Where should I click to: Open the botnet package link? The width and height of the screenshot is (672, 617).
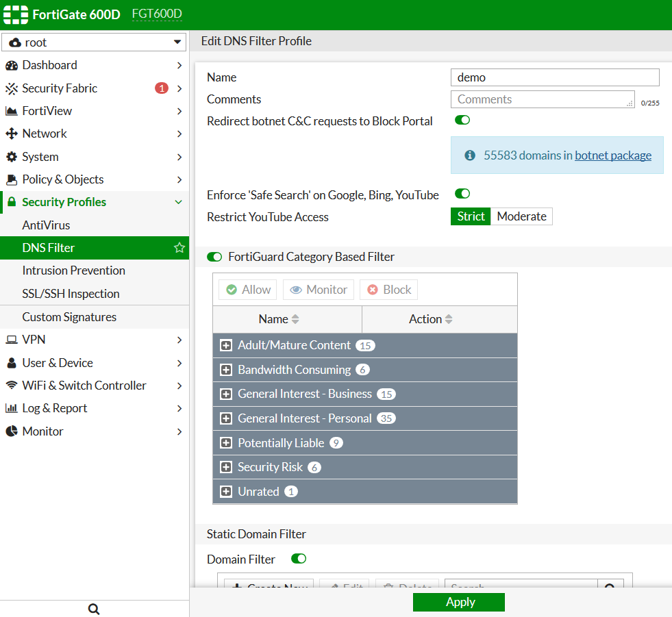[x=613, y=155]
